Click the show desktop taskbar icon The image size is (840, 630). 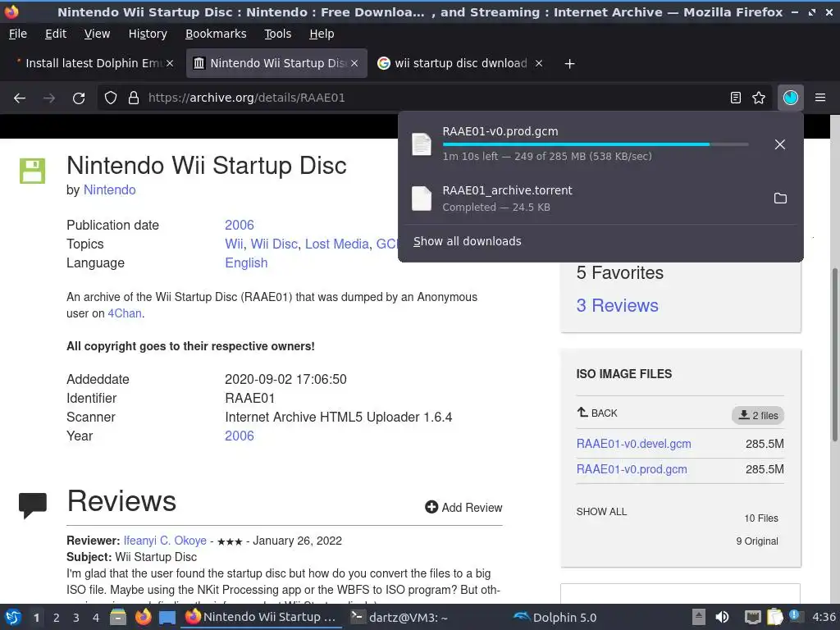point(167,617)
